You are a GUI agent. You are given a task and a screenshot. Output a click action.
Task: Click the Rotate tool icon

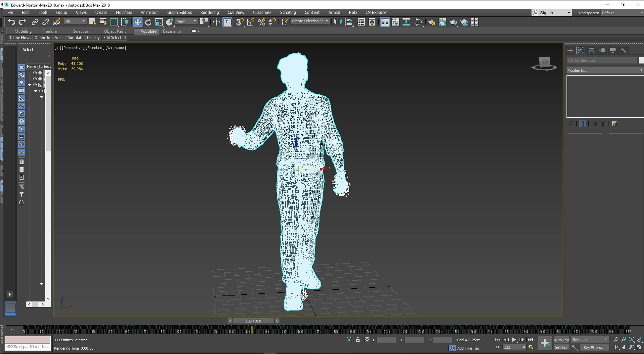coord(148,22)
